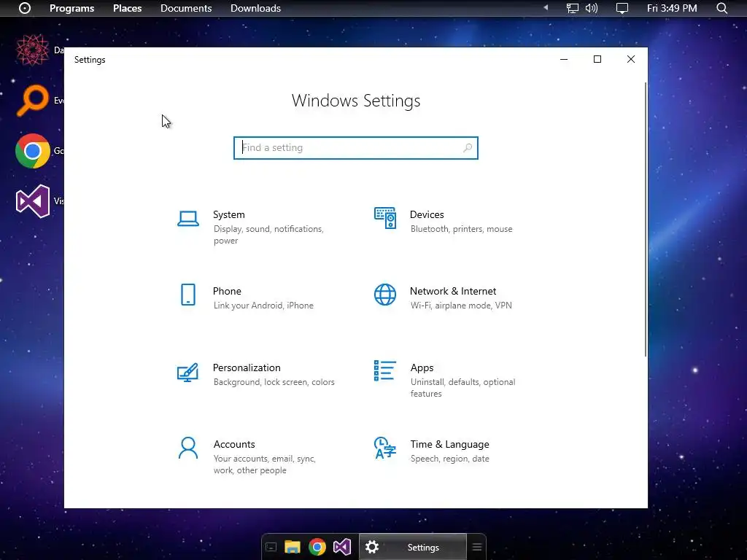This screenshot has width=747, height=560.
Task: Open the Apps list icon
Action: [385, 371]
